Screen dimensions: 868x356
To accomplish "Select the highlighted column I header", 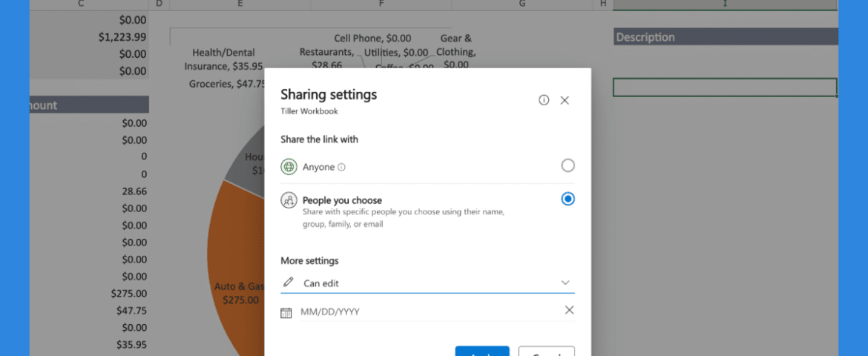I will [x=725, y=4].
